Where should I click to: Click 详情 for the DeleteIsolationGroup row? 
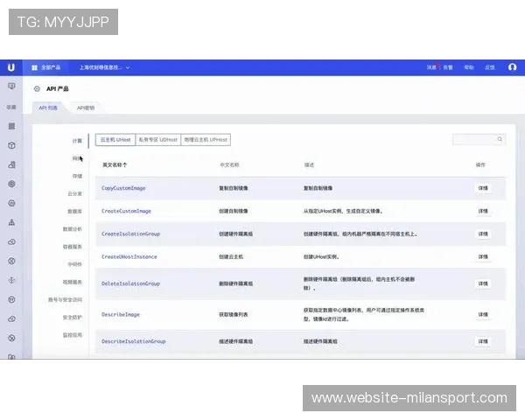click(483, 283)
